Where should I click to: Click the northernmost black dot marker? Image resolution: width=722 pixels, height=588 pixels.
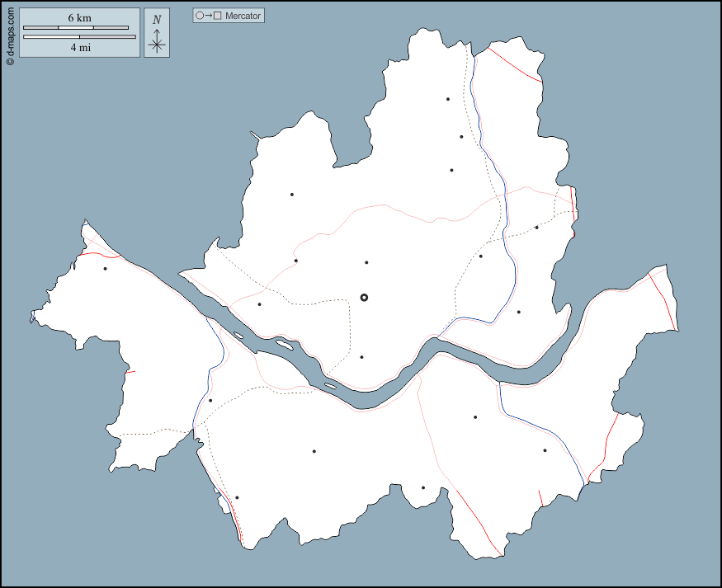tap(448, 99)
